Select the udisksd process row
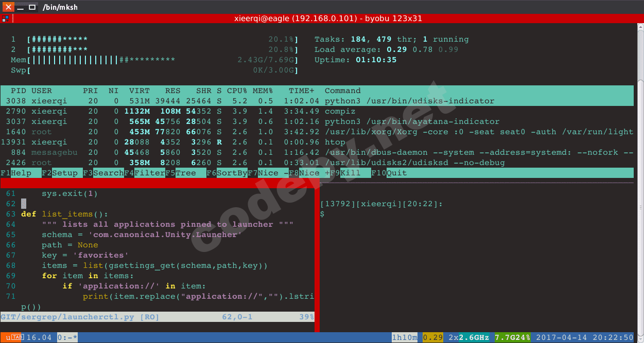The image size is (644, 343). 317,163
